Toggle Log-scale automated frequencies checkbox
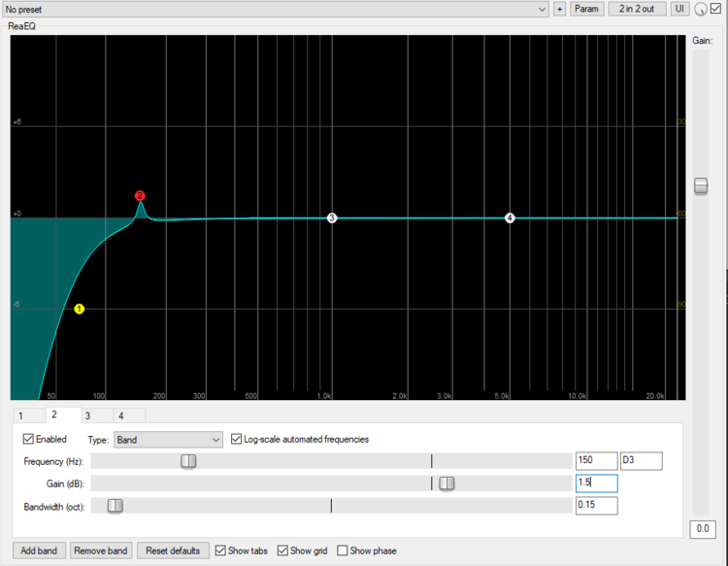Screen dimensions: 728x566 (236, 439)
